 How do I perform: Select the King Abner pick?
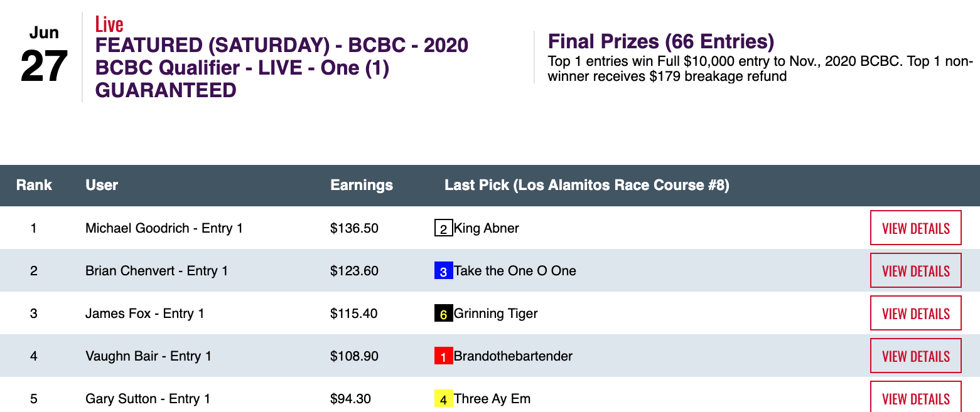pyautogui.click(x=486, y=228)
